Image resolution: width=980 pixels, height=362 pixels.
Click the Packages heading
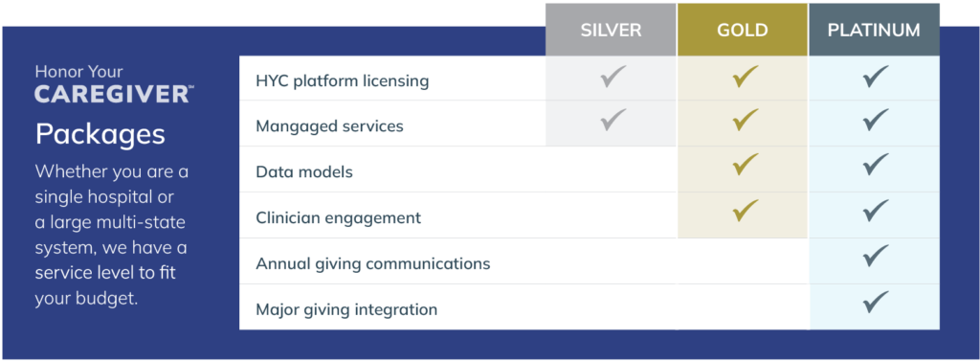click(x=100, y=134)
